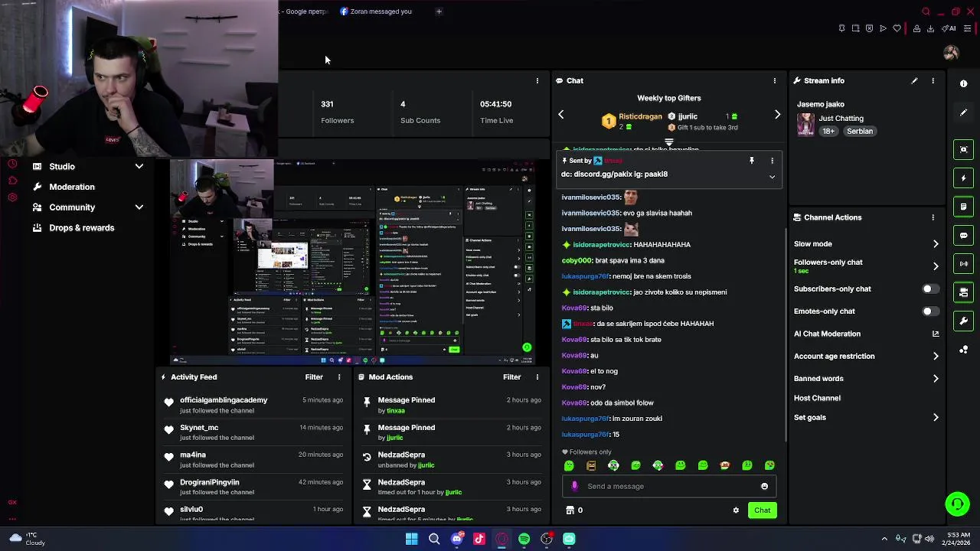980x551 pixels.
Task: Open the Studio section icon
Action: coord(38,166)
